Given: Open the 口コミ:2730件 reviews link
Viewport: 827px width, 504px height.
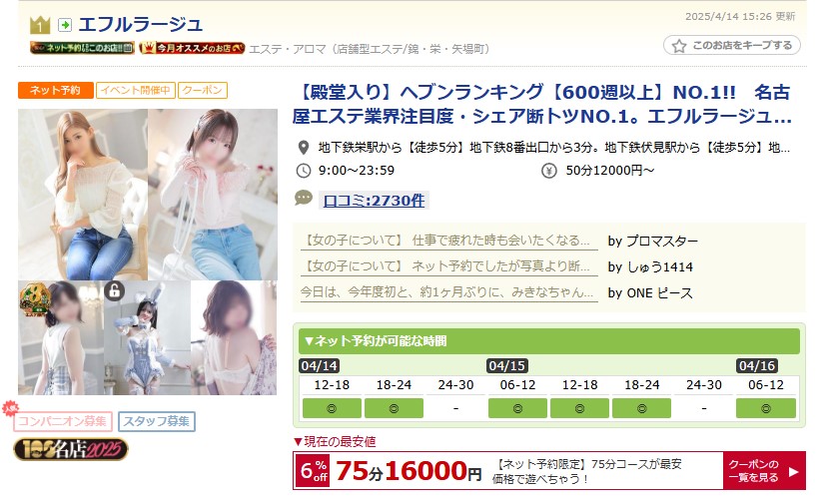Looking at the screenshot, I should click(374, 201).
